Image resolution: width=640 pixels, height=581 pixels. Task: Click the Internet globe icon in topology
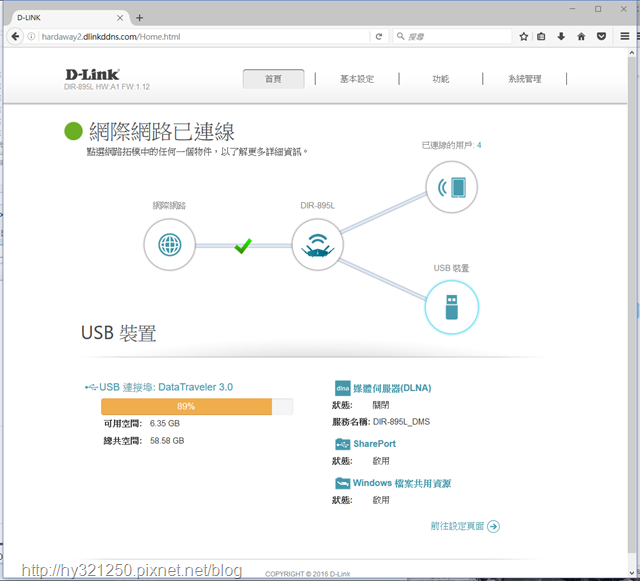[x=169, y=245]
